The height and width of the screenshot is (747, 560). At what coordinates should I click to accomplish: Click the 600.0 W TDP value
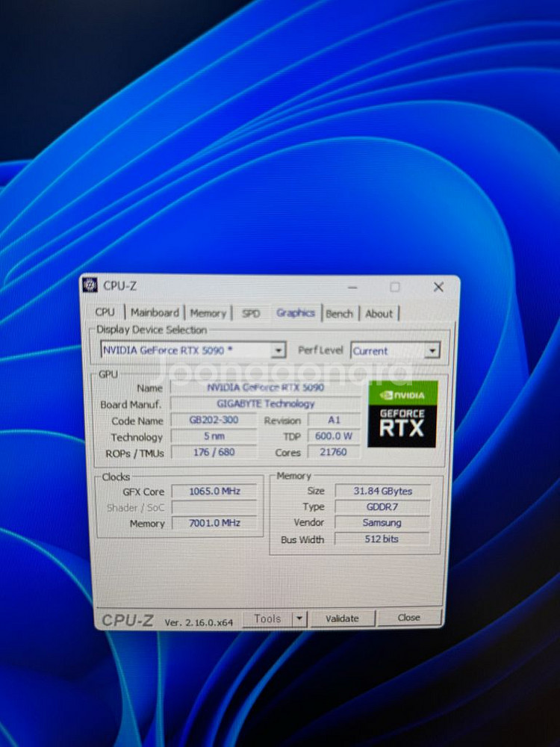point(334,436)
